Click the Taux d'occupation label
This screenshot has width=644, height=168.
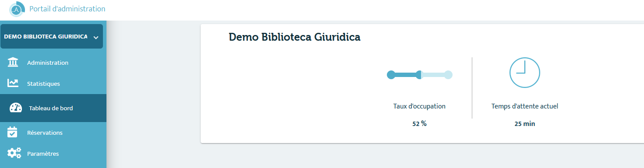419,106
